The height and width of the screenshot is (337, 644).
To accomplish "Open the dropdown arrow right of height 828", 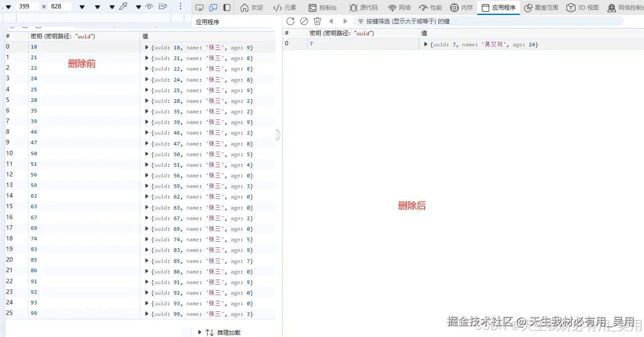I will (82, 7).
